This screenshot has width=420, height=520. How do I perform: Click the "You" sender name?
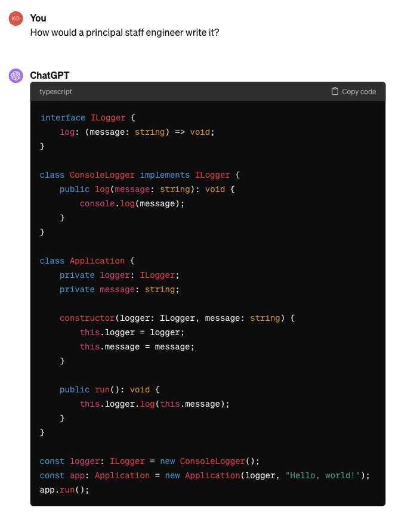pos(38,18)
